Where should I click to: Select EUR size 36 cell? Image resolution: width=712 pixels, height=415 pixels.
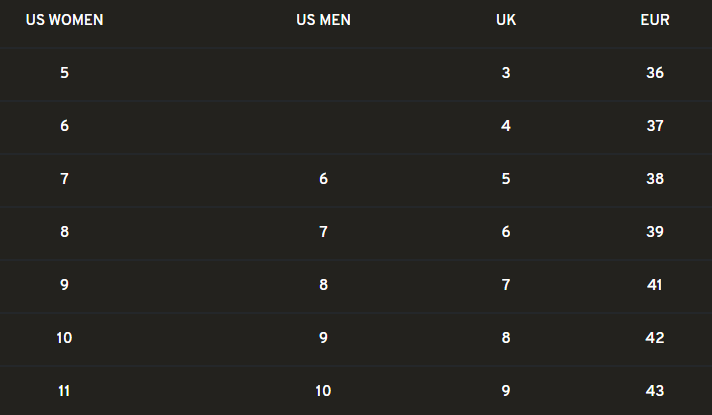tap(655, 73)
